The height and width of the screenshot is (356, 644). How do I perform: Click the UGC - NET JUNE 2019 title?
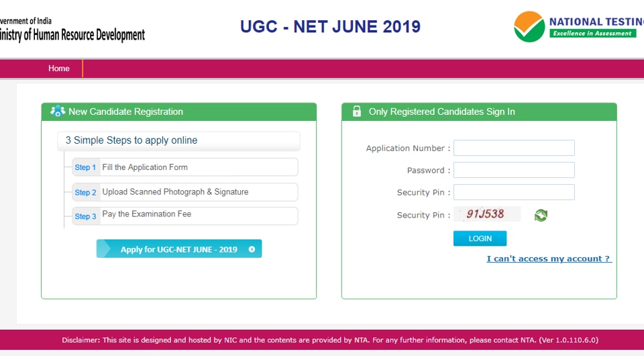tap(330, 27)
